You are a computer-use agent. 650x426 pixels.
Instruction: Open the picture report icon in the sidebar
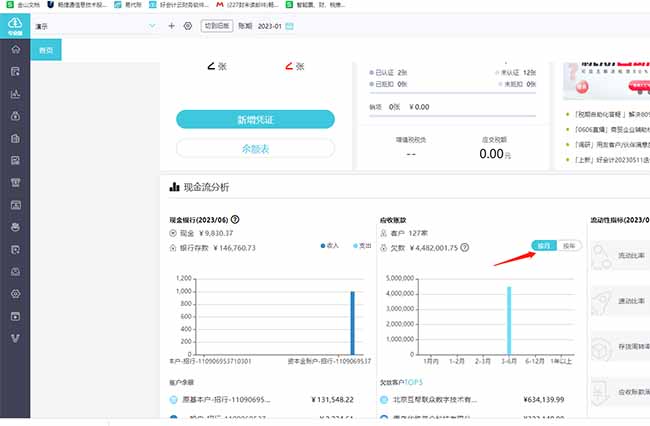coord(15,160)
